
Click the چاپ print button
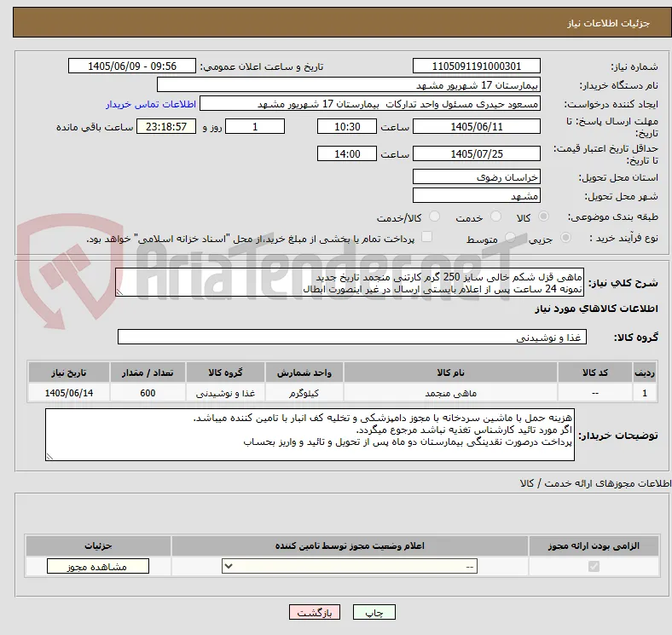coord(374,612)
